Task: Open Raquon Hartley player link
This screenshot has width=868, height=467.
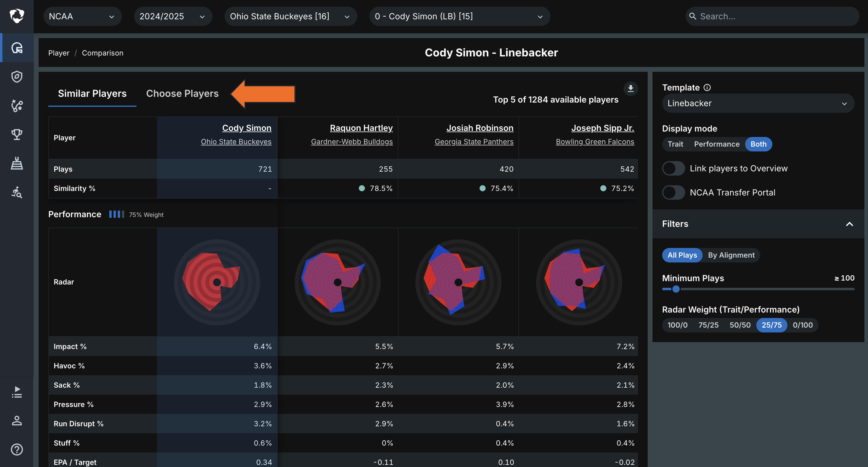Action: [361, 128]
